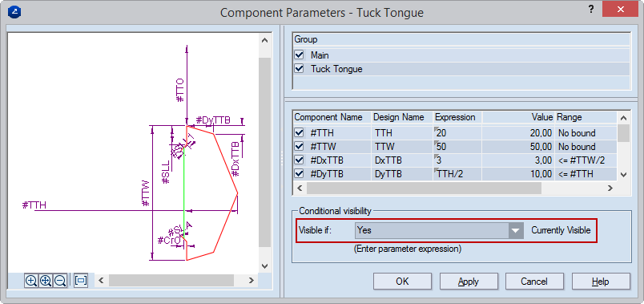
Task: Click the fit to view icon
Action: pyautogui.click(x=81, y=281)
